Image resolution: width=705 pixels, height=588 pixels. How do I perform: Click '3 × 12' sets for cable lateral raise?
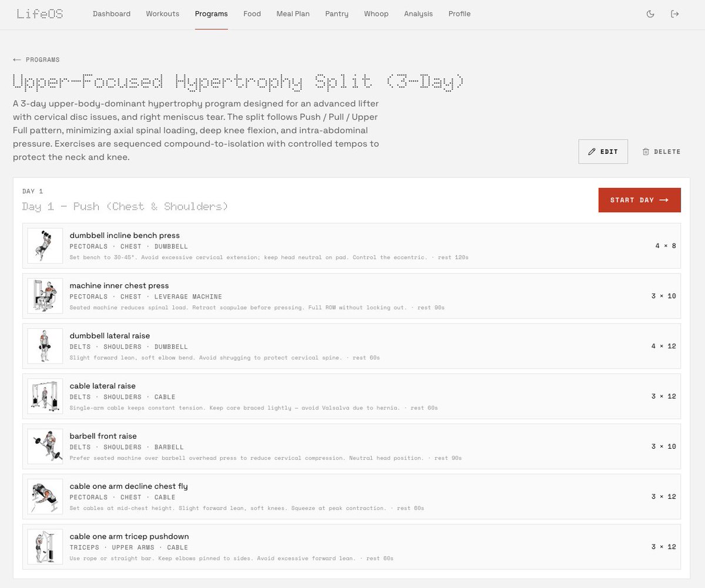(664, 397)
